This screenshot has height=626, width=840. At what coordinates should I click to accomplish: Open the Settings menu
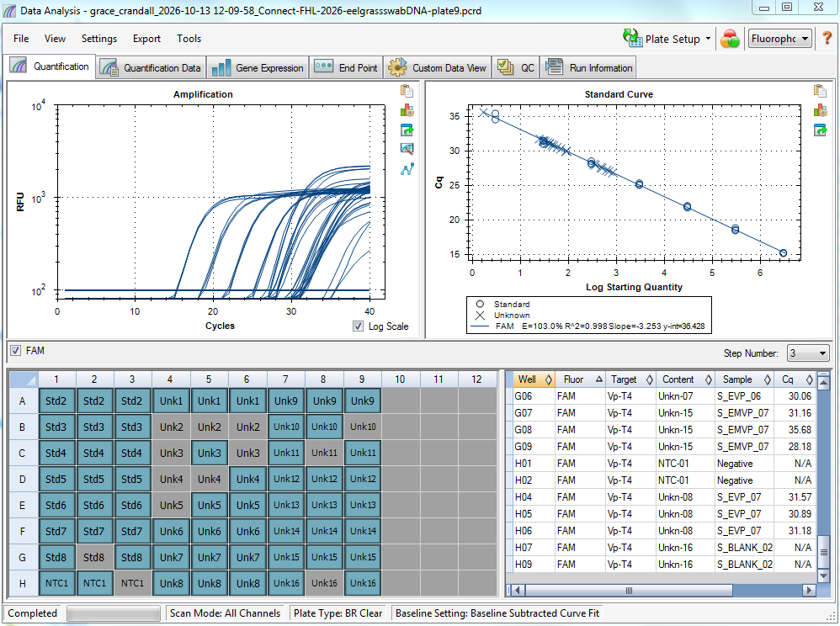99,39
